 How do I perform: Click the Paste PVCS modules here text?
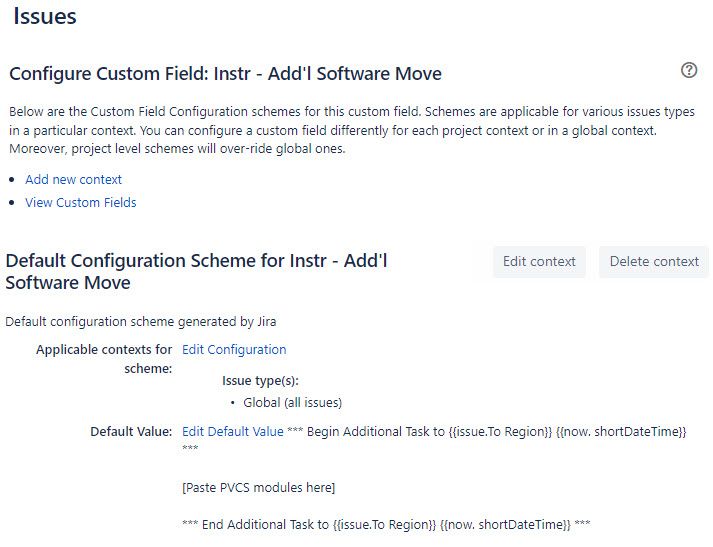258,488
